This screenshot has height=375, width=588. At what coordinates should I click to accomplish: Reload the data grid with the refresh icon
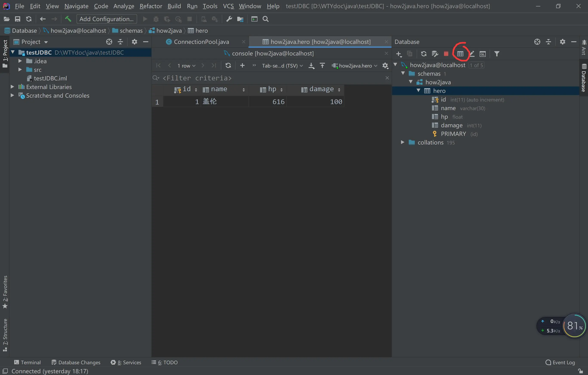(x=228, y=65)
